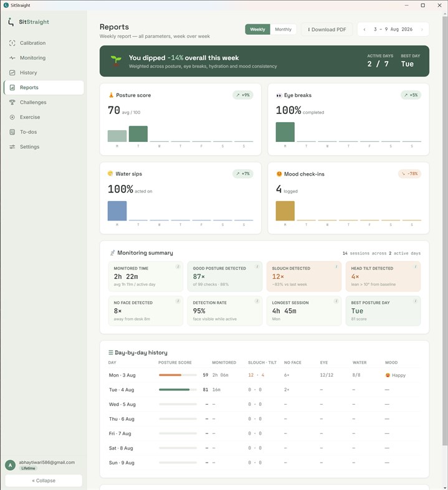This screenshot has height=490, width=448.
Task: Click the SitStraight logo icon
Action: coord(11,22)
